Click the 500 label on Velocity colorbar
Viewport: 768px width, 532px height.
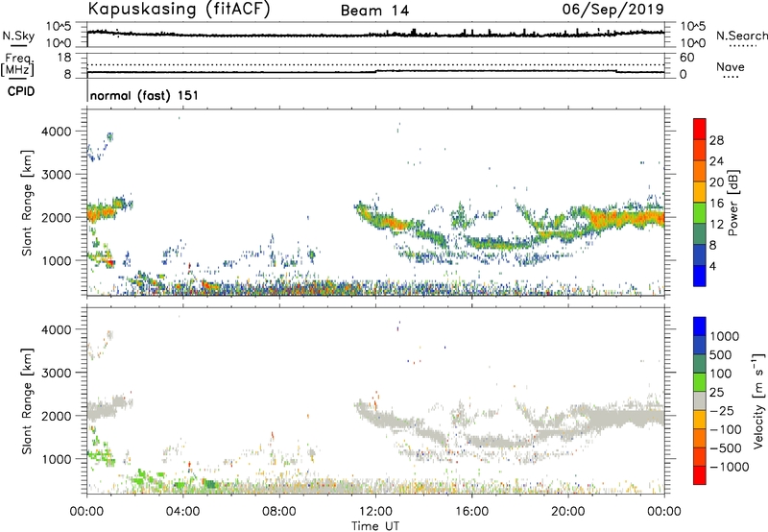coord(721,355)
